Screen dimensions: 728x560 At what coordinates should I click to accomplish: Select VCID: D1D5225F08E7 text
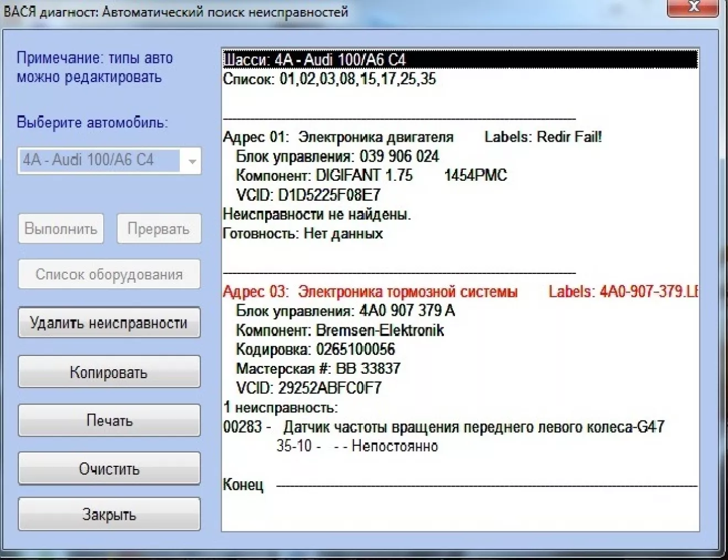click(308, 195)
